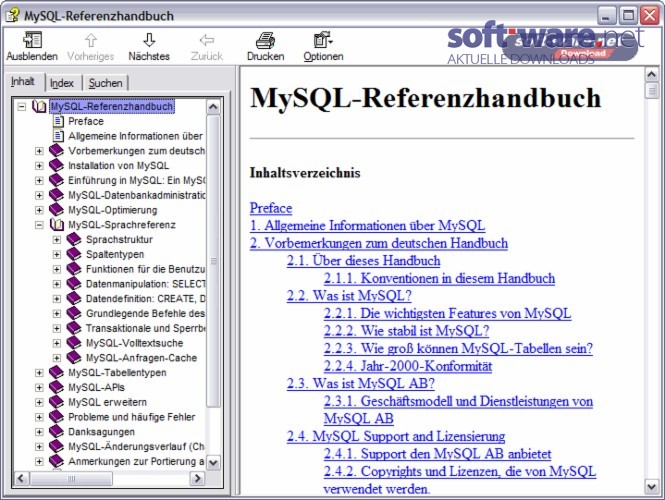Collapse the MySQL-Referenzhandbuch root node

point(22,106)
